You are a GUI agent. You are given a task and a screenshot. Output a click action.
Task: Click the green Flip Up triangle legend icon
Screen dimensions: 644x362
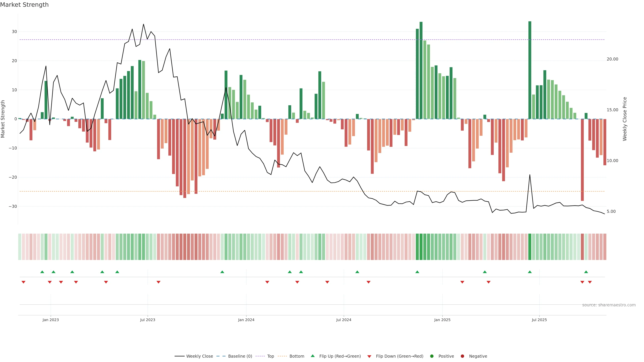pyautogui.click(x=312, y=356)
